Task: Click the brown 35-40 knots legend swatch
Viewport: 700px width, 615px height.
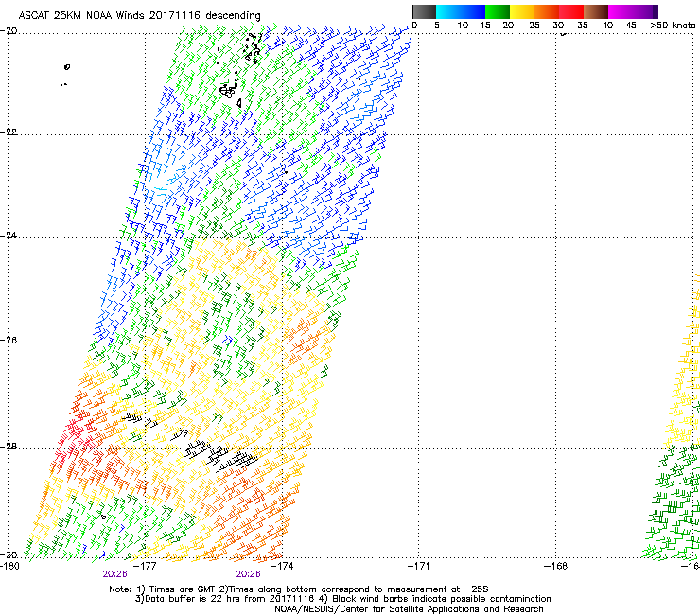Action: 596,11
